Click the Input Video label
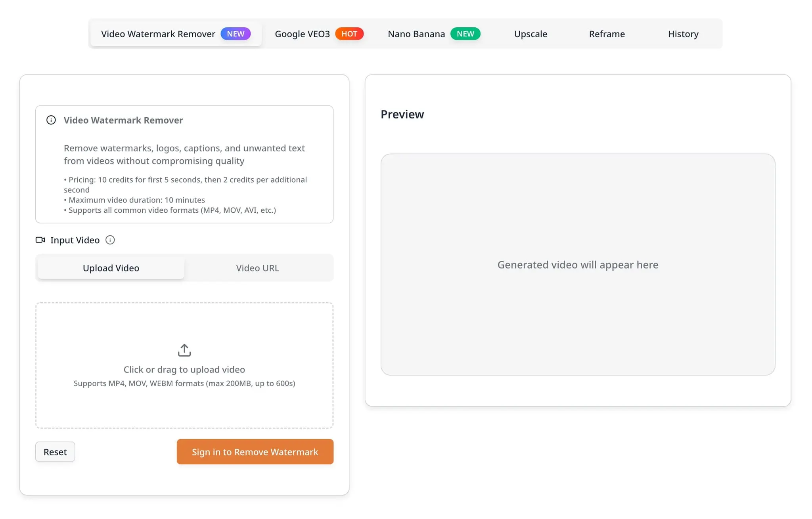The height and width of the screenshot is (519, 812). click(x=75, y=240)
